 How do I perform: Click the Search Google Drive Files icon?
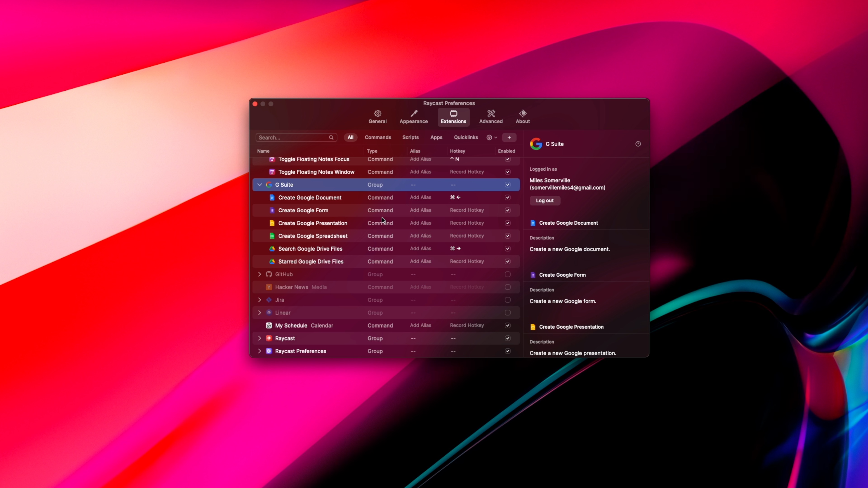[x=272, y=249]
